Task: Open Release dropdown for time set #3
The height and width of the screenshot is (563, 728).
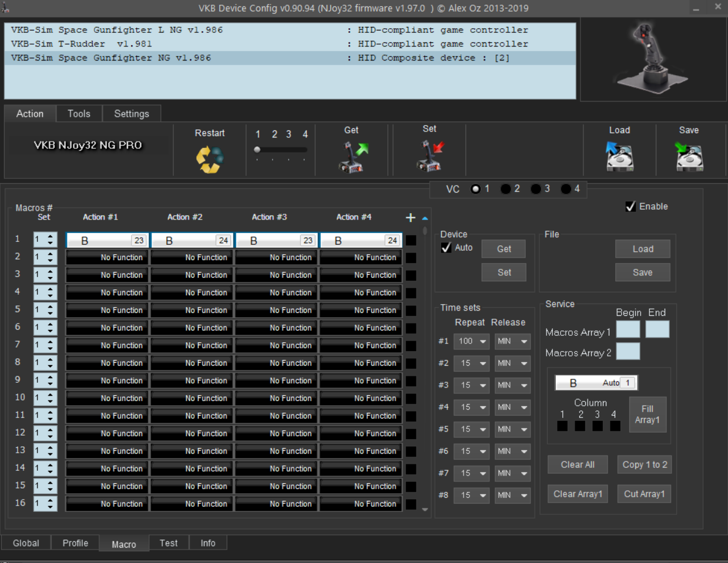Action: pos(512,385)
